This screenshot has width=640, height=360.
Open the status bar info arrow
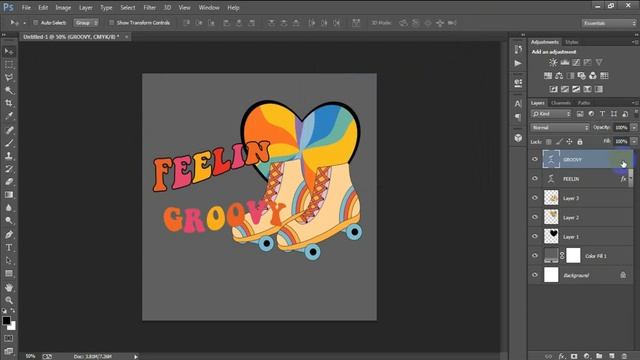[136, 356]
